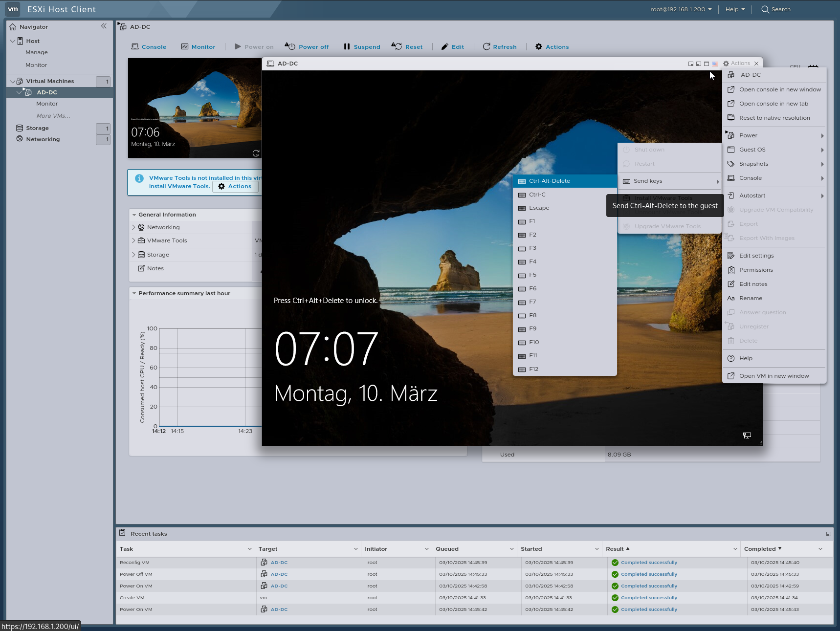Choose Open console in new tab
This screenshot has width=840, height=631.
[774, 104]
